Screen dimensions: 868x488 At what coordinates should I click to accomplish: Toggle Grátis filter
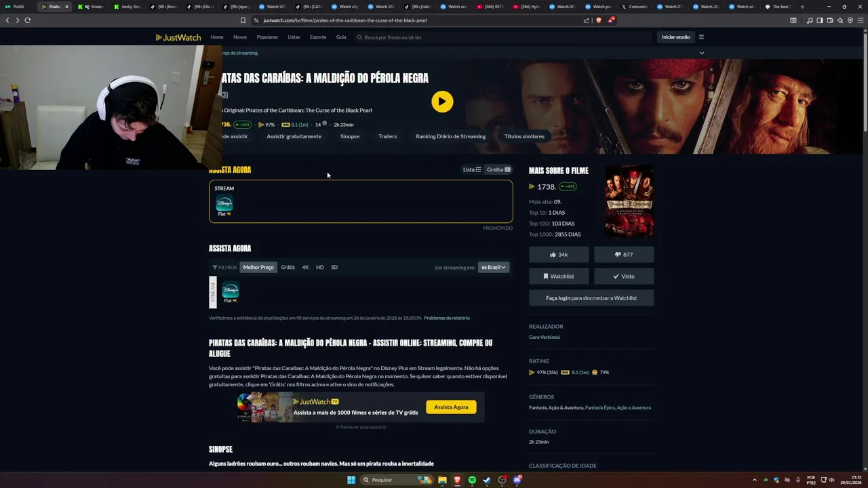tap(288, 267)
